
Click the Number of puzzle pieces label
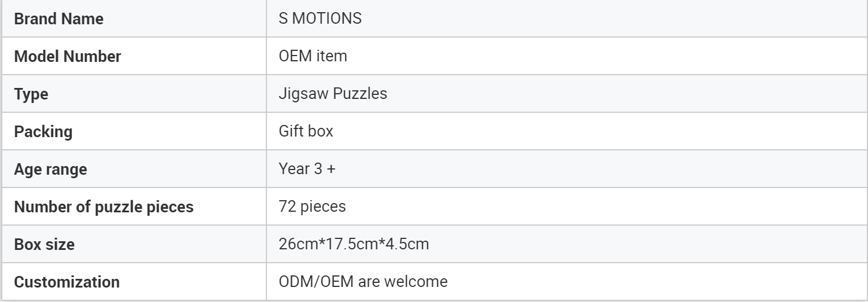(103, 207)
